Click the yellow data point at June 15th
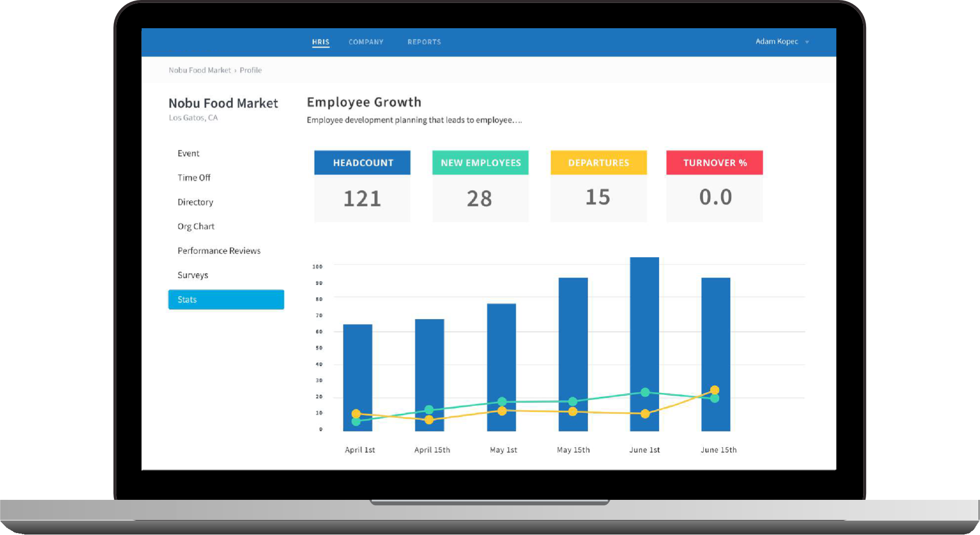Image resolution: width=980 pixels, height=535 pixels. [x=715, y=390]
